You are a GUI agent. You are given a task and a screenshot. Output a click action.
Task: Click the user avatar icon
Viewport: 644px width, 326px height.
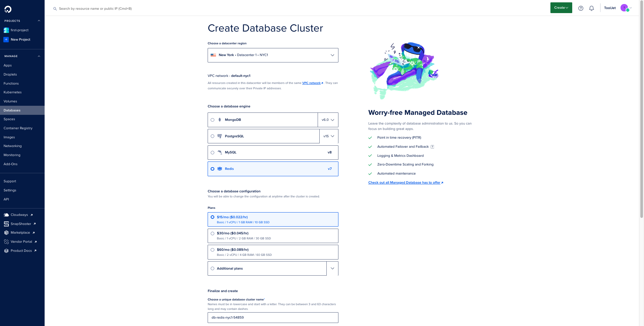624,8
